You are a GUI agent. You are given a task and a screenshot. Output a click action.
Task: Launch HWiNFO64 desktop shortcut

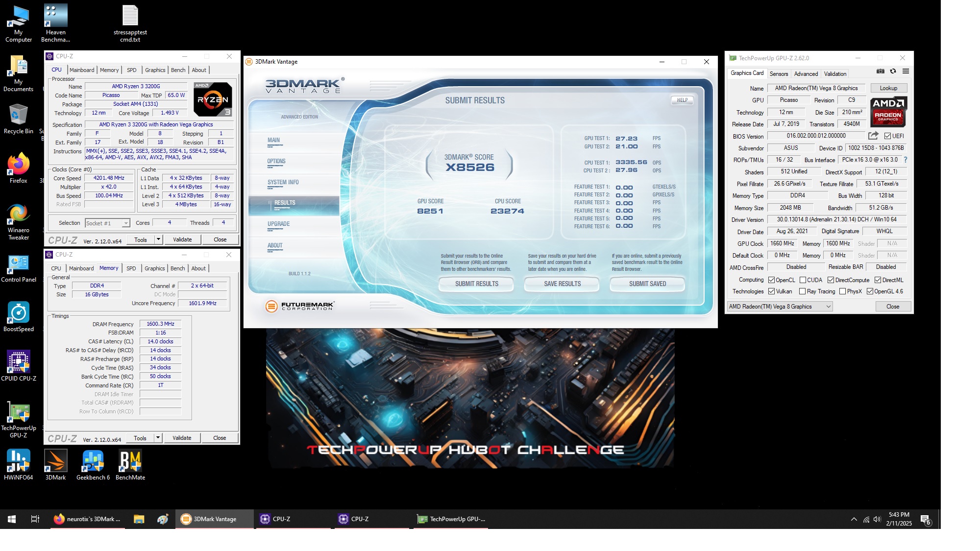click(x=19, y=465)
